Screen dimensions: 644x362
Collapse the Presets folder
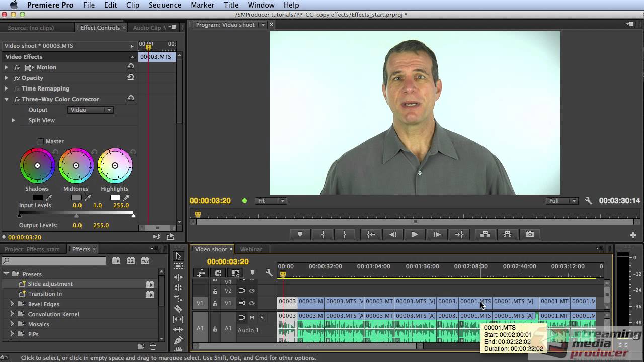click(x=7, y=274)
